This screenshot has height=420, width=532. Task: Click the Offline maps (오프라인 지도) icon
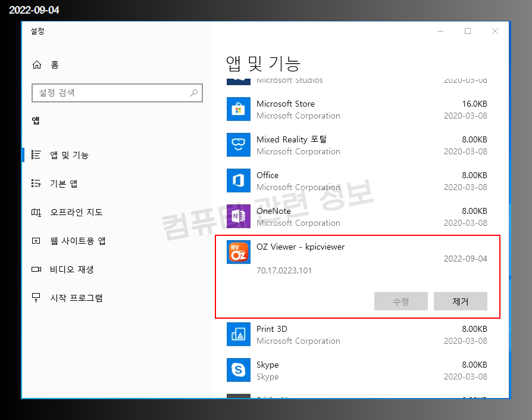coord(36,212)
